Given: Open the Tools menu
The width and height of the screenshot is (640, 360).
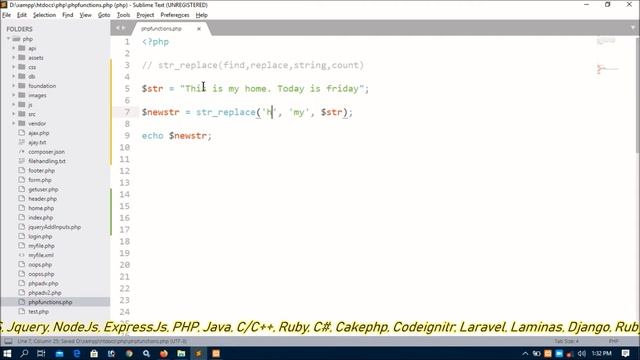Looking at the screenshot, I should (x=123, y=15).
